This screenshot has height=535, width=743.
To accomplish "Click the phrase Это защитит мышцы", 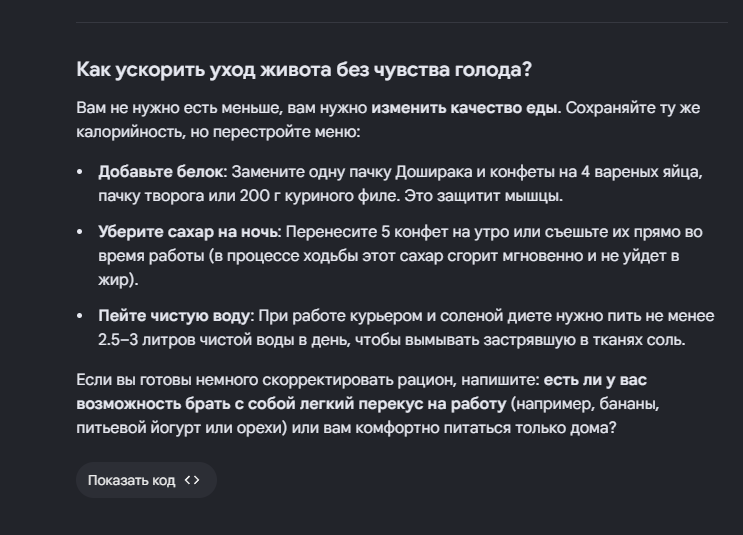I will [x=483, y=196].
